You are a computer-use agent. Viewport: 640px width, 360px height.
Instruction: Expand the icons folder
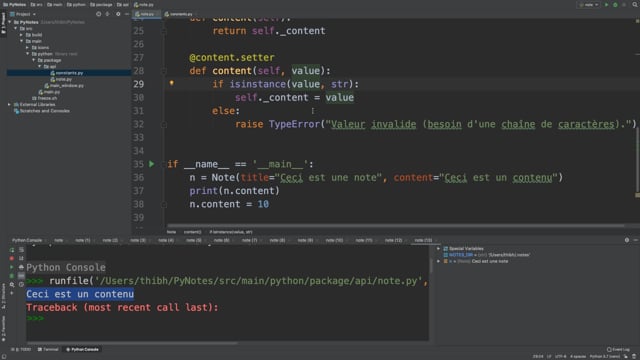click(28, 47)
